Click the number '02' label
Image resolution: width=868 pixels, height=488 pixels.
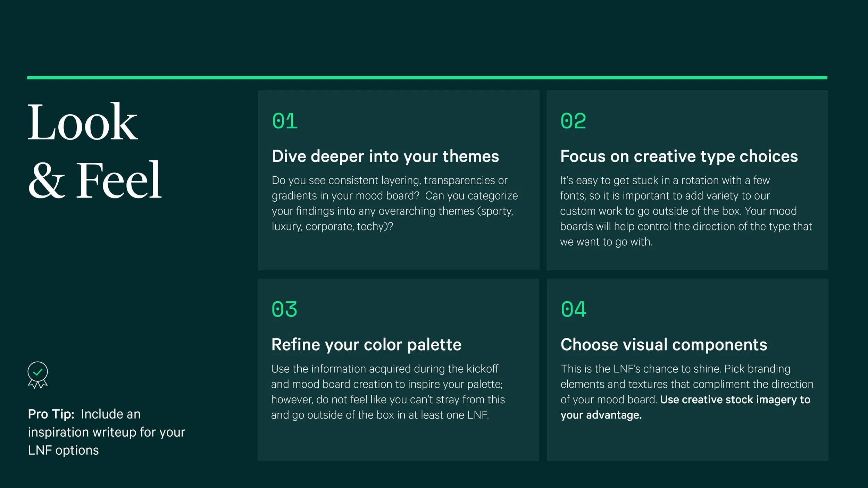click(x=573, y=121)
